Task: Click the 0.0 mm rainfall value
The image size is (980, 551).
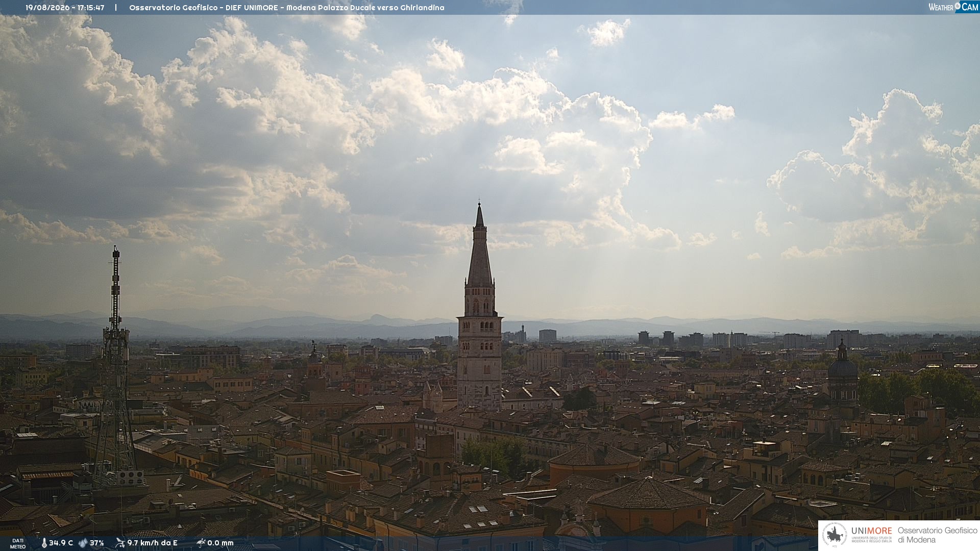Action: 220,543
